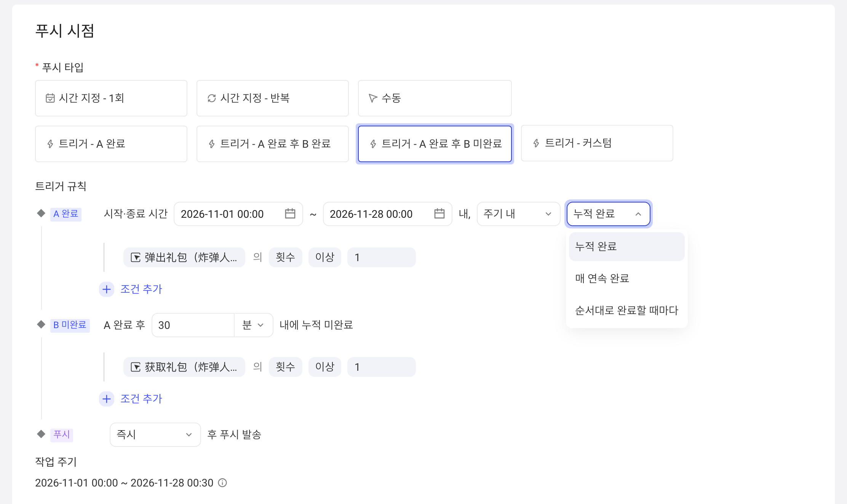This screenshot has width=847, height=504.
Task: Click the B 미완료 tag
Action: (x=70, y=325)
